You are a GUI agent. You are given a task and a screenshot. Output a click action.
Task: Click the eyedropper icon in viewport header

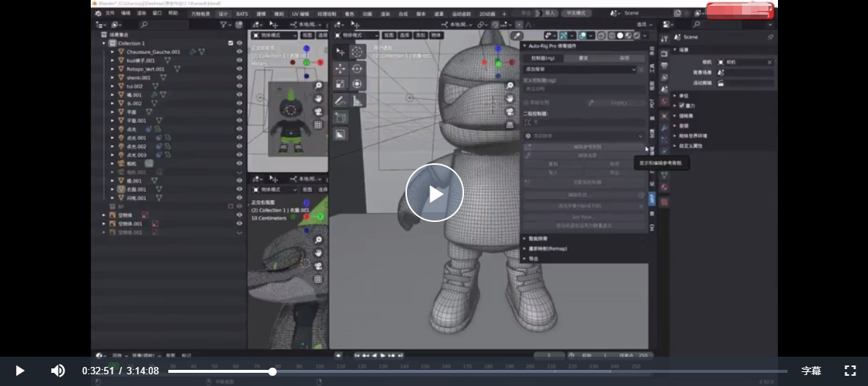[517, 35]
